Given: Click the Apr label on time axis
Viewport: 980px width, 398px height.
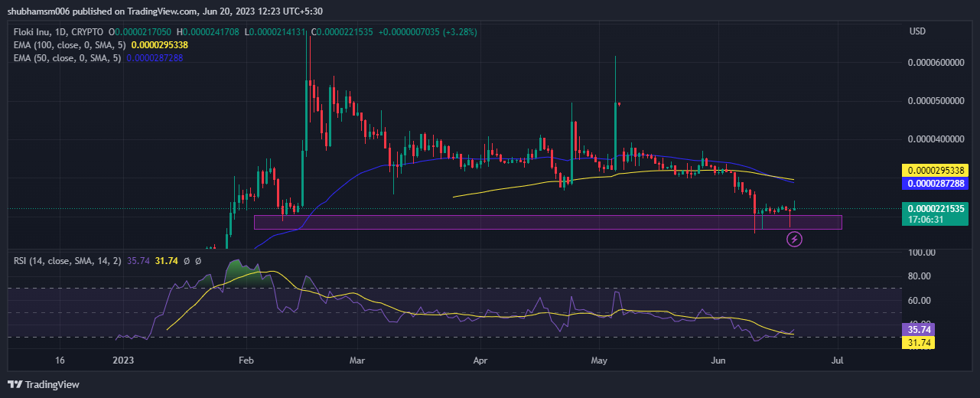Looking at the screenshot, I should coord(480,359).
